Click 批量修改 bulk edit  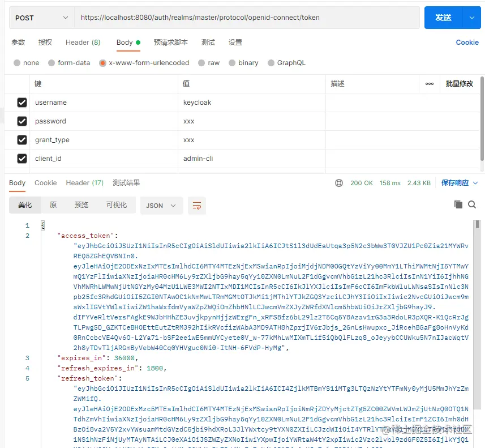pos(460,84)
